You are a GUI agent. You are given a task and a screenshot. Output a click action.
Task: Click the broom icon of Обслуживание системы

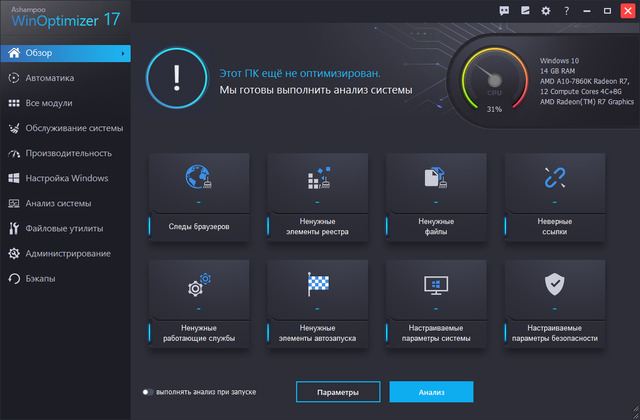[x=14, y=129]
